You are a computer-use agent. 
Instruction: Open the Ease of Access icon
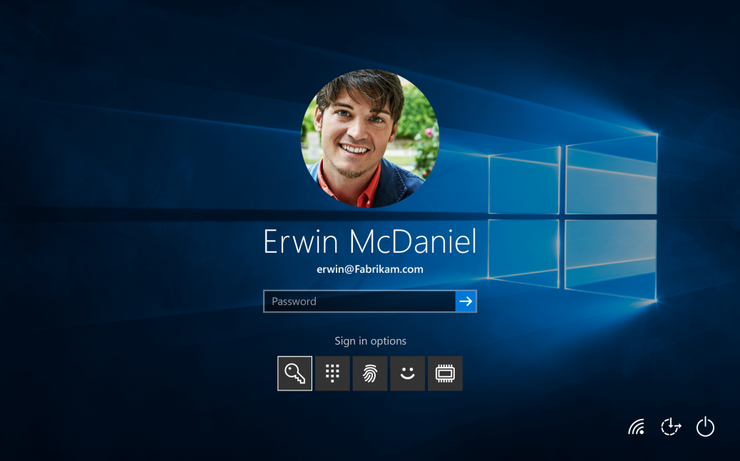tap(671, 427)
